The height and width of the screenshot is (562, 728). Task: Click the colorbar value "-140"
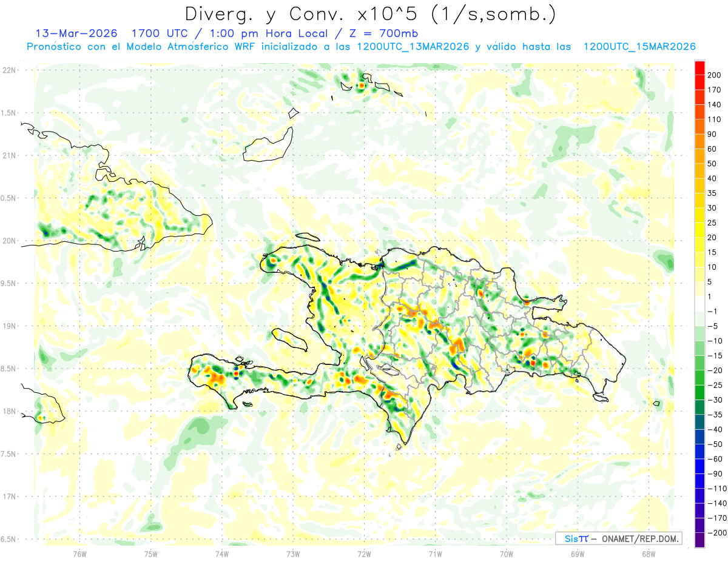click(x=716, y=503)
